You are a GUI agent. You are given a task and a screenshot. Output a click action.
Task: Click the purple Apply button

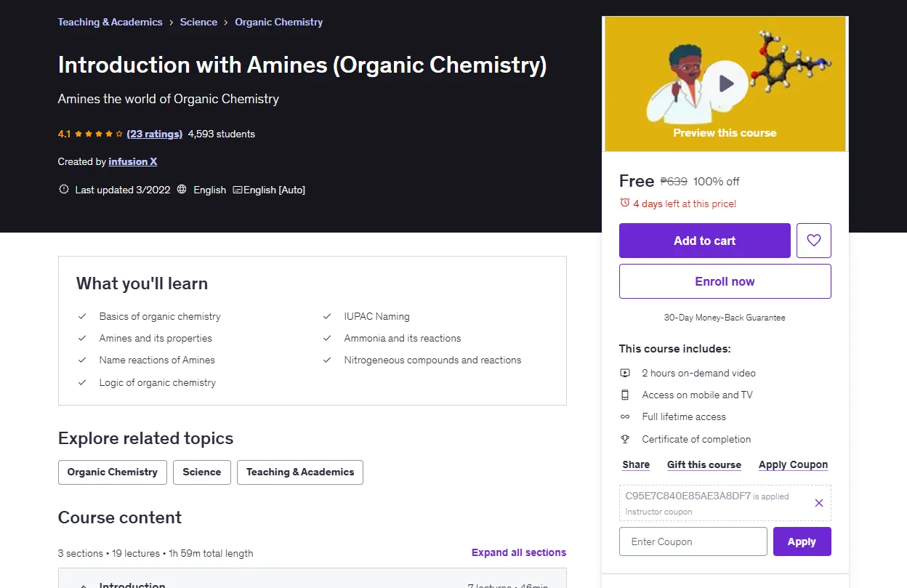coord(802,541)
